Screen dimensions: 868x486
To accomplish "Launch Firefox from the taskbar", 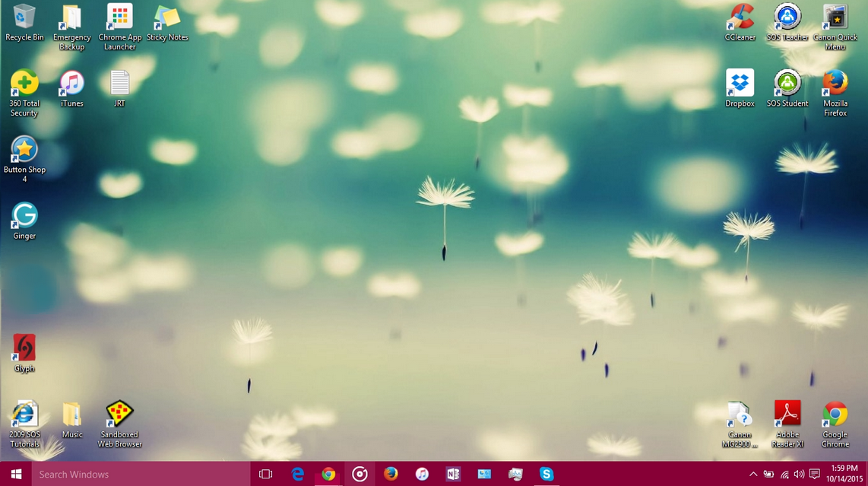I will click(x=391, y=475).
